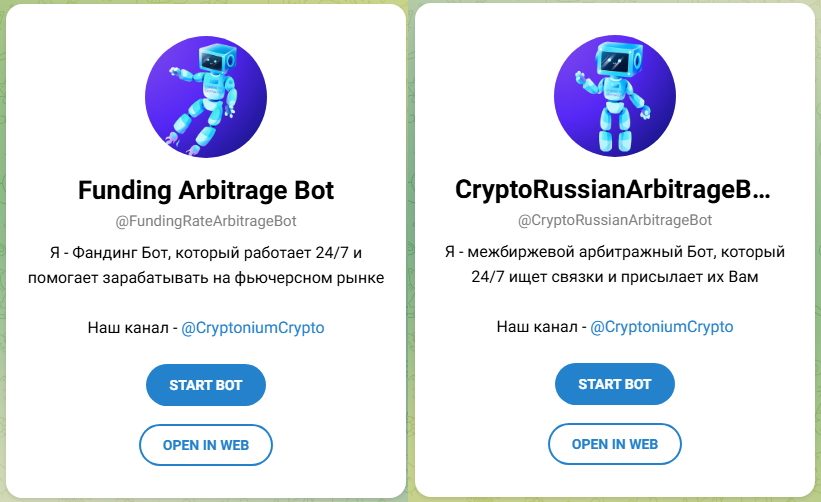The width and height of the screenshot is (821, 502).
Task: Select the Funding Arbitrage Bot title
Action: 206,190
